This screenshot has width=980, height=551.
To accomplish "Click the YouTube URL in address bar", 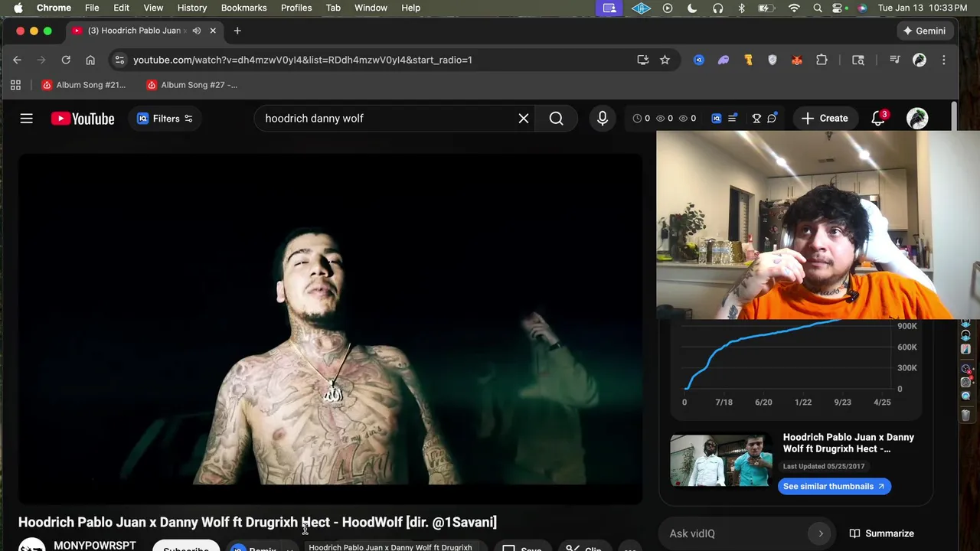I will [x=302, y=60].
